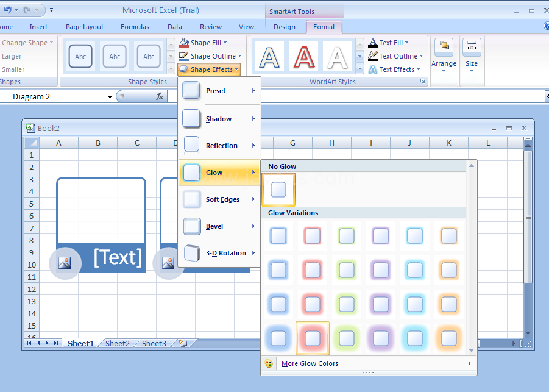The height and width of the screenshot is (392, 549).
Task: Toggle the Shape Effects menu button
Action: 209,69
